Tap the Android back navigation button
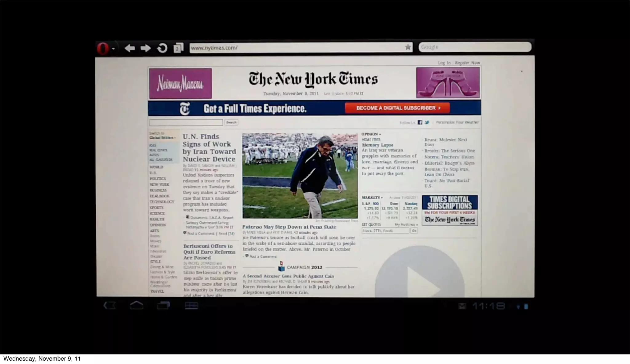 tap(110, 305)
